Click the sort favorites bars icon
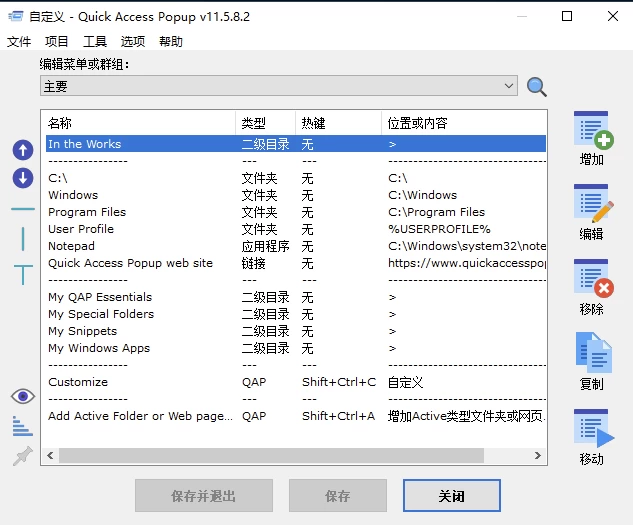This screenshot has width=633, height=525. point(22,426)
